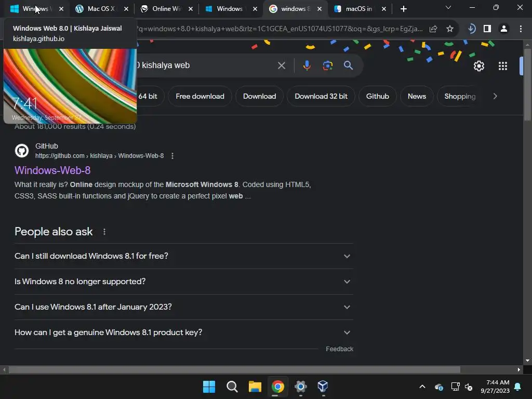The height and width of the screenshot is (399, 532).
Task: Close the macOS in tab
Action: (x=384, y=9)
